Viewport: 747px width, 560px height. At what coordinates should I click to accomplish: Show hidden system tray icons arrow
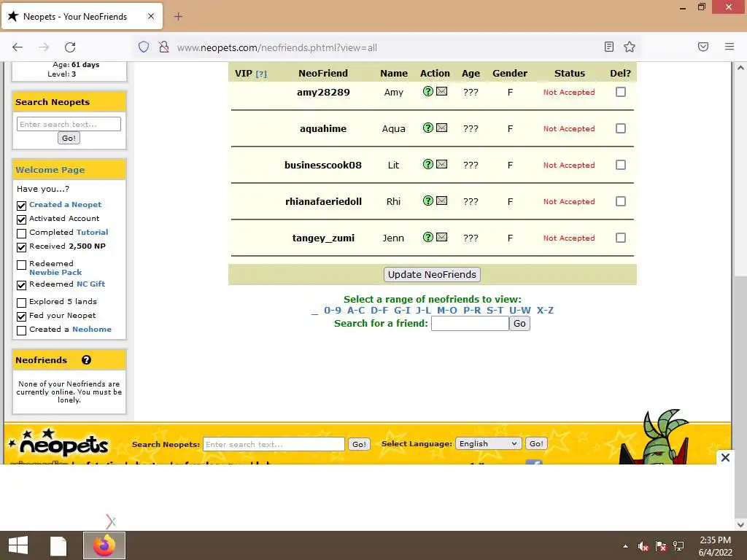(x=625, y=546)
